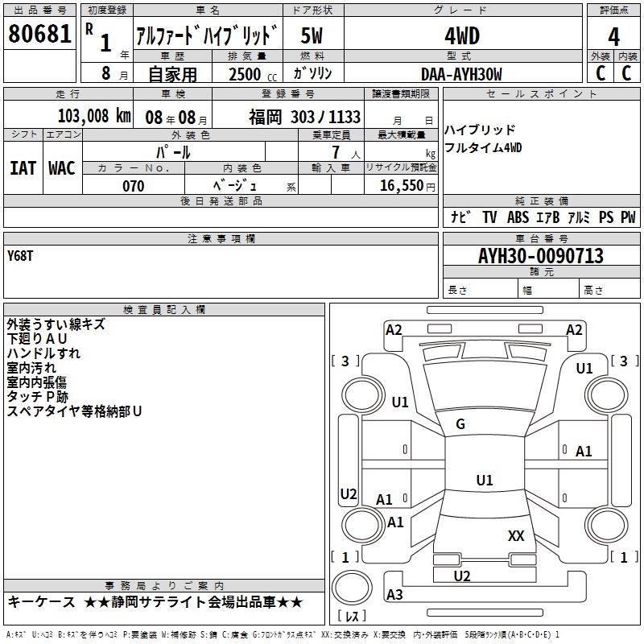Image resolution: width=644 pixels, height=644 pixels.
Task: Click equipment エアB
Action: coord(548,217)
